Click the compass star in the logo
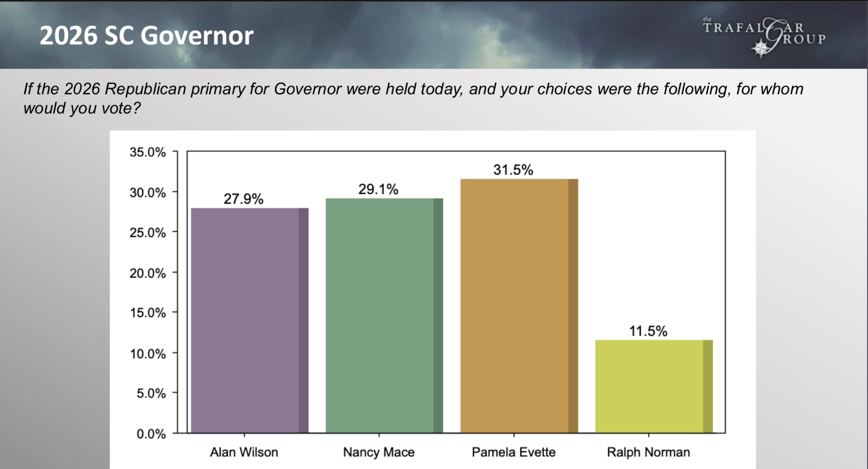The image size is (868, 469). click(761, 48)
